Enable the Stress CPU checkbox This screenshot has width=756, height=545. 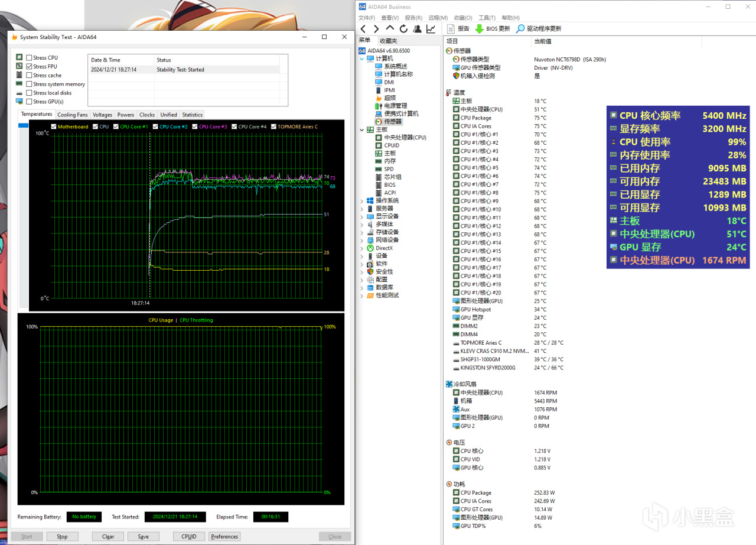[x=30, y=58]
